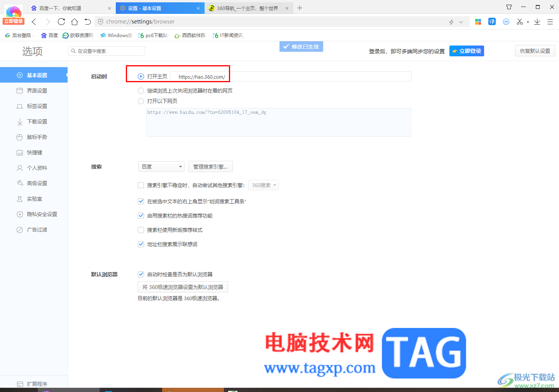Open a new tab with the plus
Viewport: 559px width, 392px height.
point(300,8)
